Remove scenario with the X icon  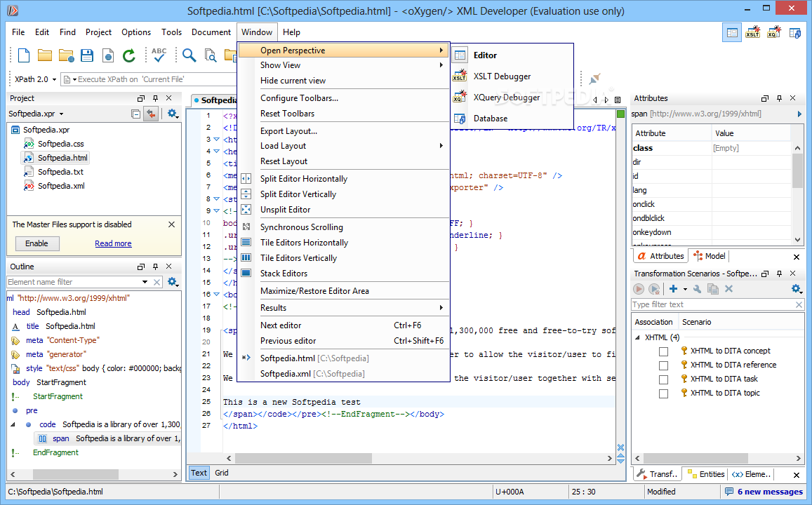coord(728,289)
